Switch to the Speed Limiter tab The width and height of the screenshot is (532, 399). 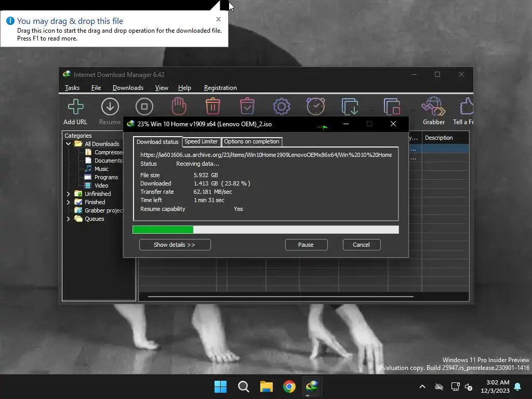201,141
